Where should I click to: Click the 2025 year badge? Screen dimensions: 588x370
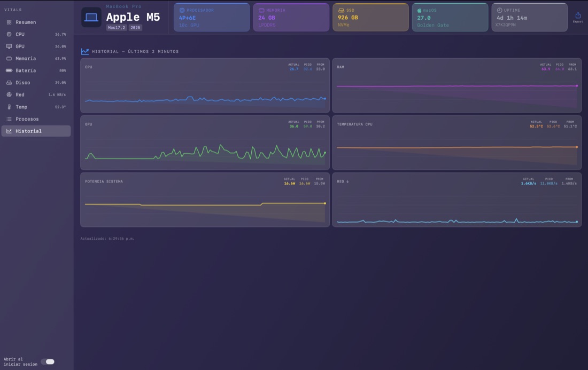pos(135,28)
